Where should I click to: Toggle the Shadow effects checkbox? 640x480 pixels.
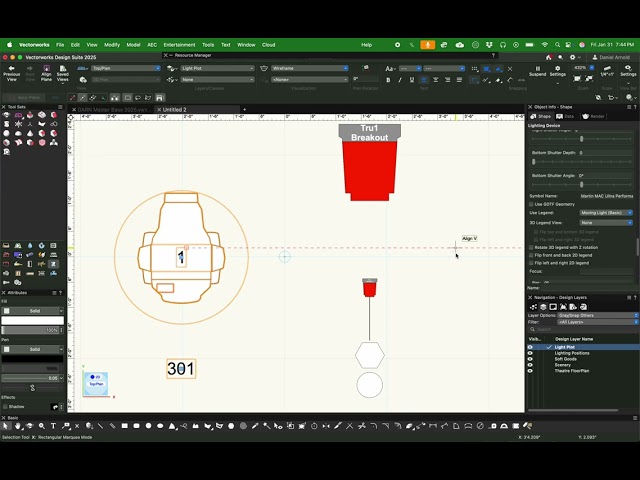pos(5,407)
